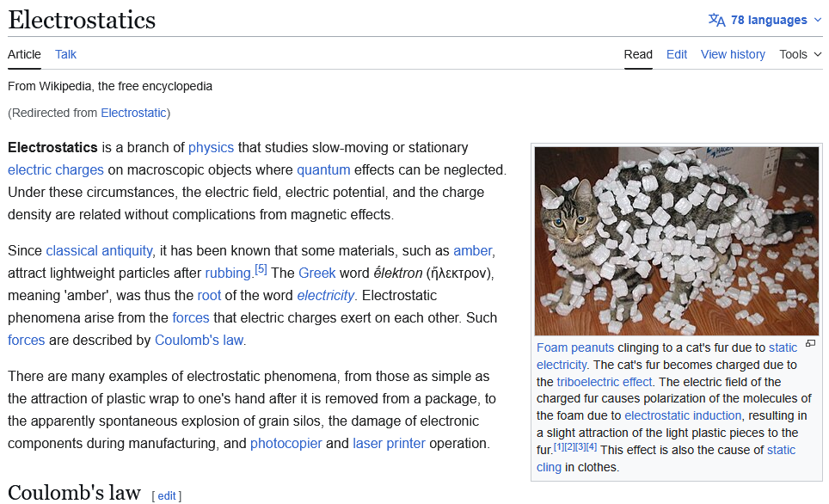Open the italic electricity link
This screenshot has height=504, width=829.
pyautogui.click(x=325, y=295)
